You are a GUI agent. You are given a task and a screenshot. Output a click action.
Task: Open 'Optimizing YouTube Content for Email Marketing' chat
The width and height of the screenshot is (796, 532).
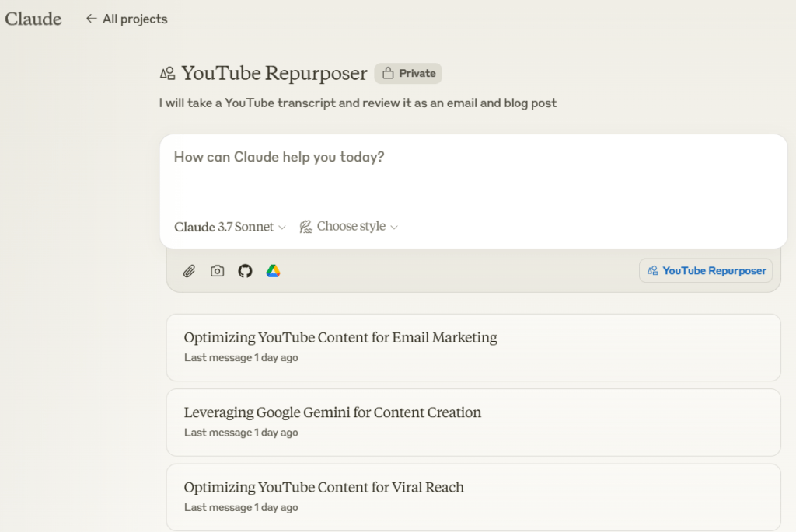(x=473, y=347)
